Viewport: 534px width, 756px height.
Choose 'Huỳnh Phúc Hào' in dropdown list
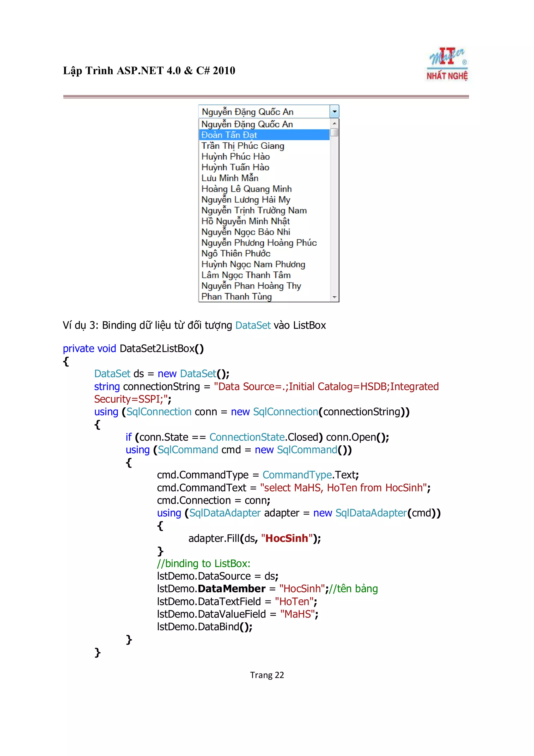(235, 157)
